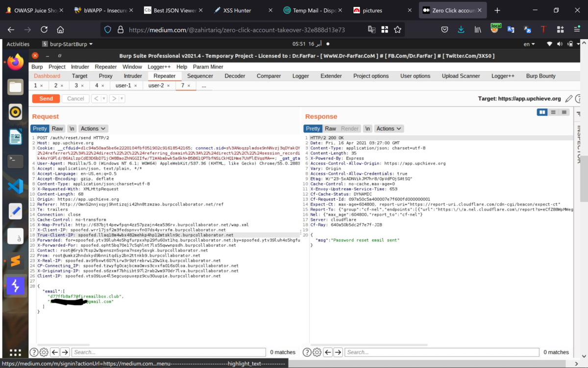Click the browser URL address bar
This screenshot has height=368, width=588.
click(237, 29)
